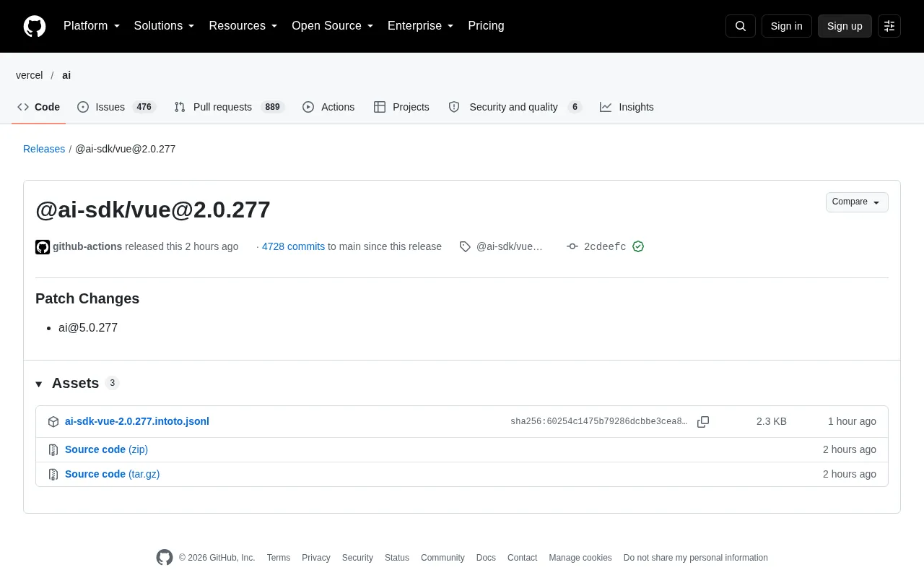Download Source code (zip)

click(106, 449)
